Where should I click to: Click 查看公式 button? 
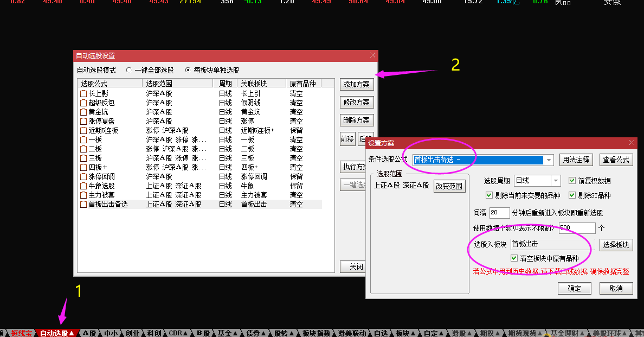(616, 160)
